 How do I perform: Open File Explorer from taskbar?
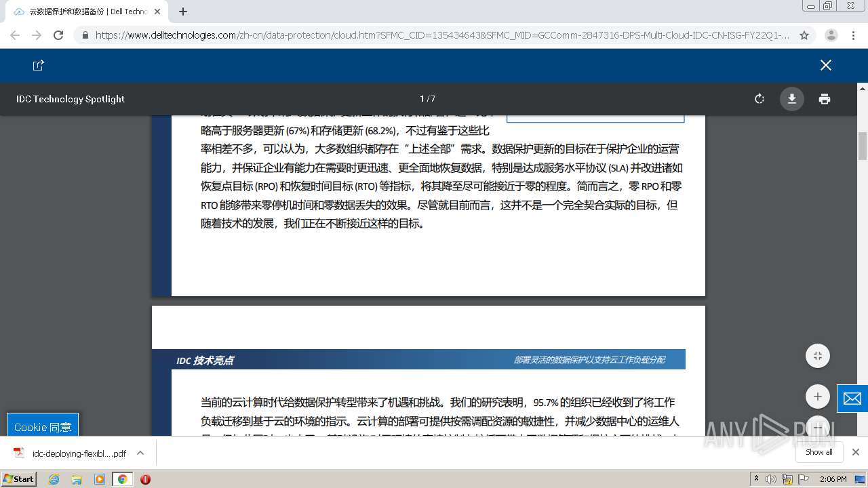[77, 479]
